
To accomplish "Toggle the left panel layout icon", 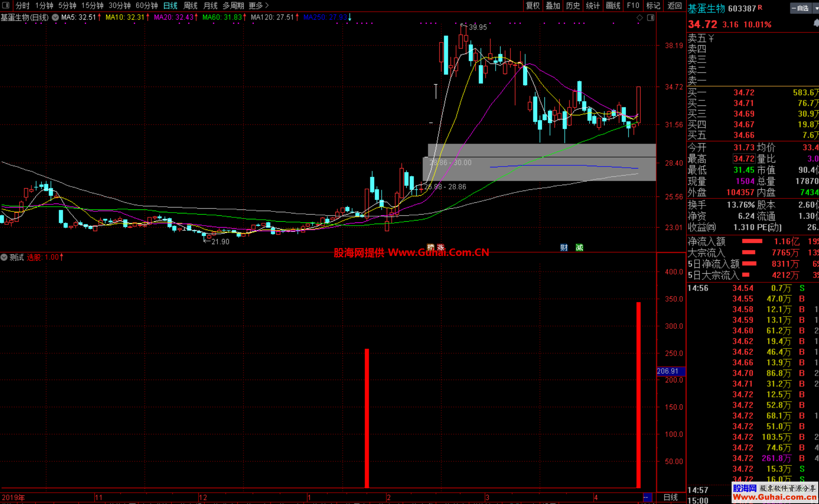I will coord(6,6).
